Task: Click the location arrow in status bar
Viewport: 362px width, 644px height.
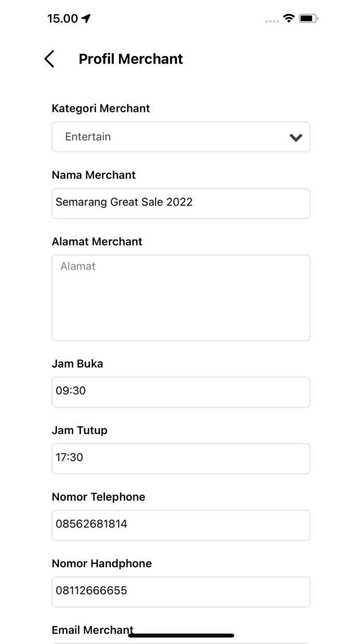Action: tap(85, 18)
